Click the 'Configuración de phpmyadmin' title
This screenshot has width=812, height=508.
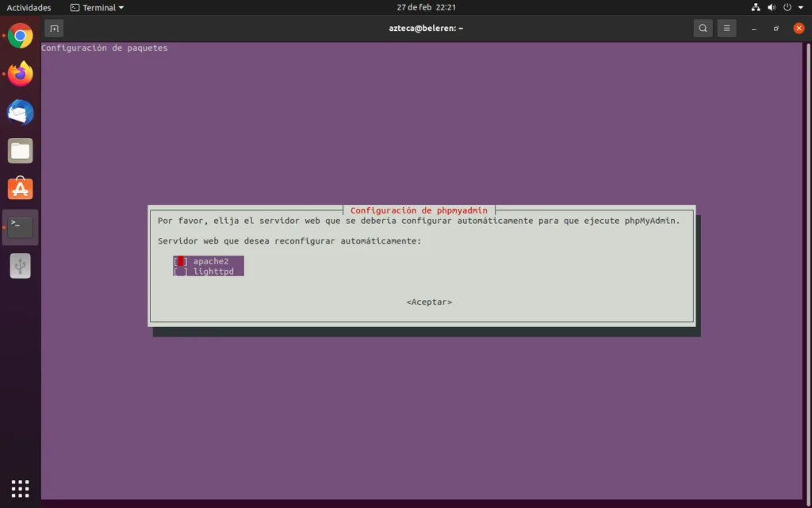click(x=419, y=210)
